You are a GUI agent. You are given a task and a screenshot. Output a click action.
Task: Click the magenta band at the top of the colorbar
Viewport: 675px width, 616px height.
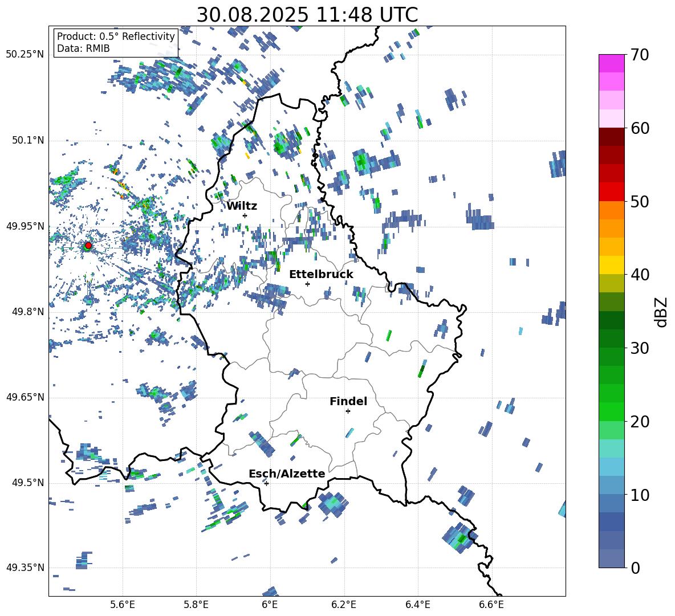[611, 63]
